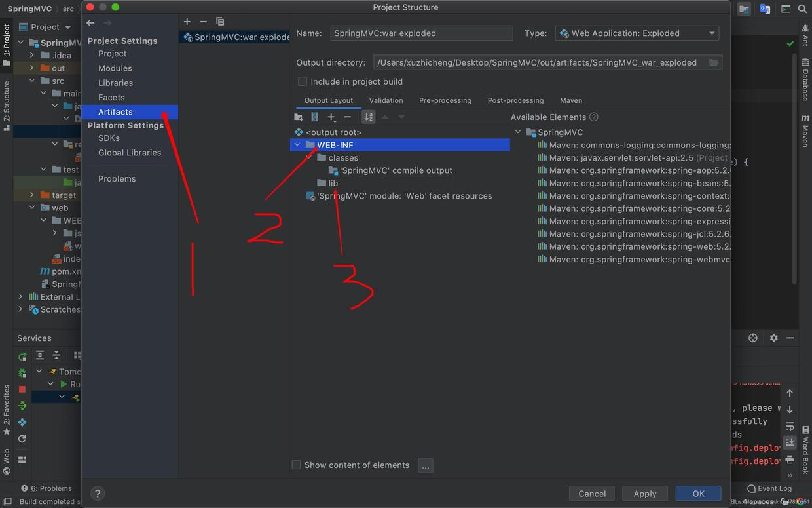Click the up arrow in the console gutter
This screenshot has height=508, width=812.
click(x=790, y=393)
